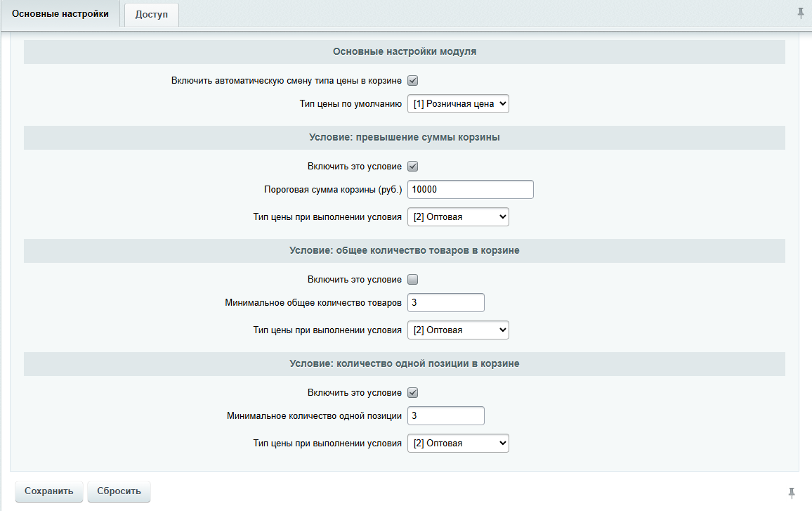This screenshot has height=511, width=812.
Task: Click the "Сбросить" button
Action: coord(119,491)
